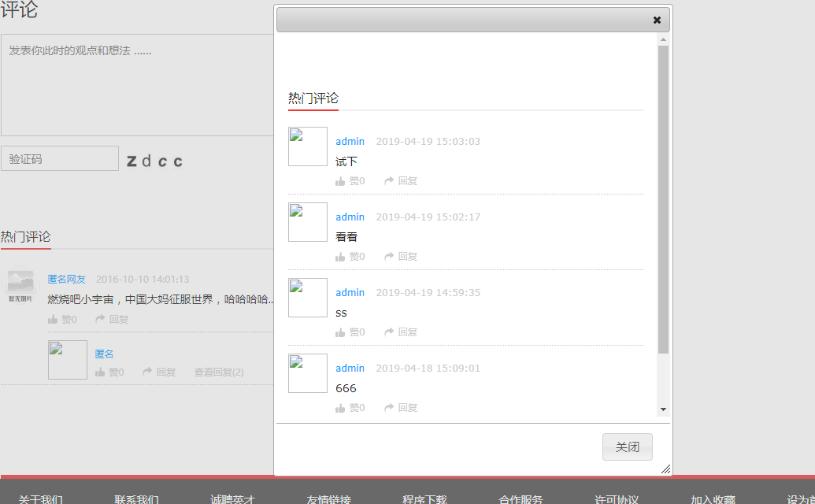Close the dialog with the X icon
The width and height of the screenshot is (815, 504).
point(657,20)
